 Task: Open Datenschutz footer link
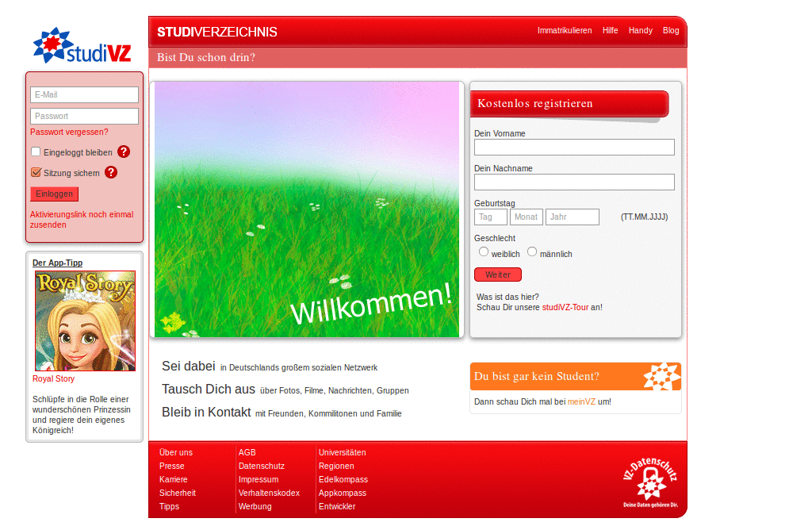pos(262,466)
